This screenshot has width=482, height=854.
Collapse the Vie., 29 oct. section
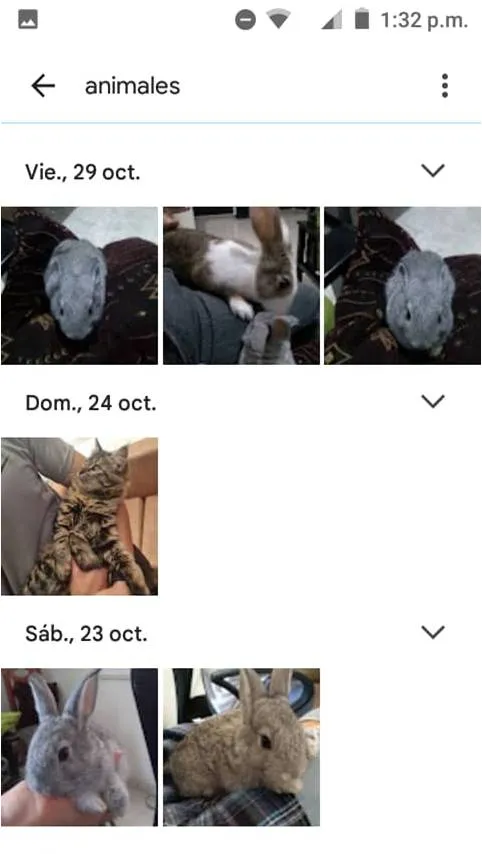click(x=433, y=171)
